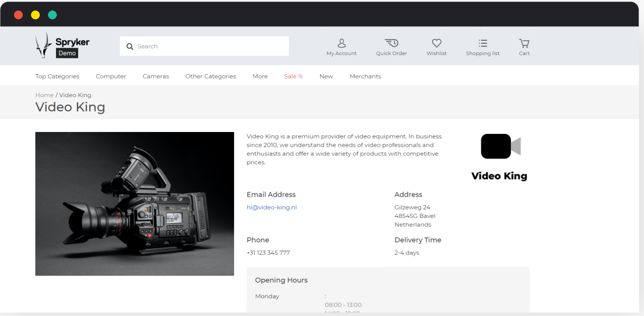
Task: Click the 2-4 days delivery time
Action: tap(406, 253)
